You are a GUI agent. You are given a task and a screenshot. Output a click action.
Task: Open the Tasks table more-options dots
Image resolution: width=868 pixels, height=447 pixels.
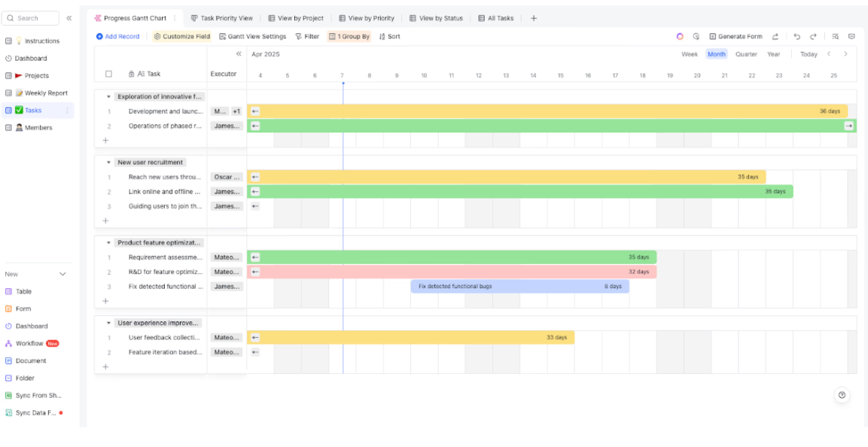coord(68,111)
